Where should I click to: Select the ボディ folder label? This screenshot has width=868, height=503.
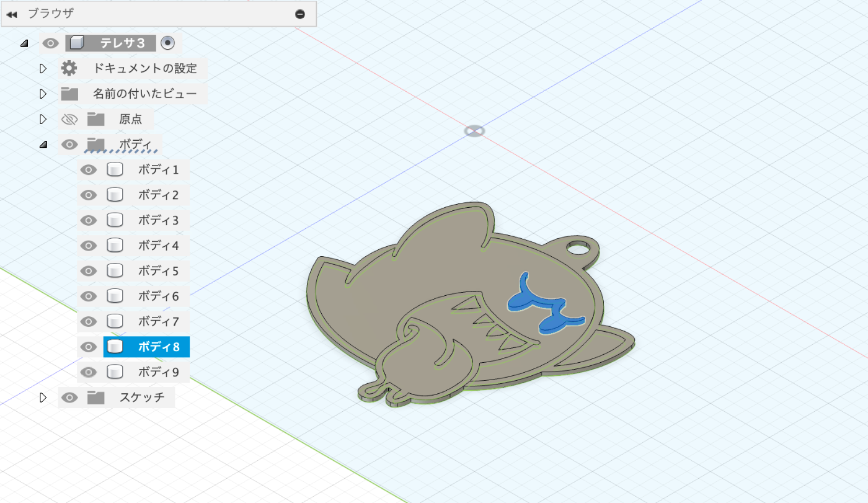[135, 145]
